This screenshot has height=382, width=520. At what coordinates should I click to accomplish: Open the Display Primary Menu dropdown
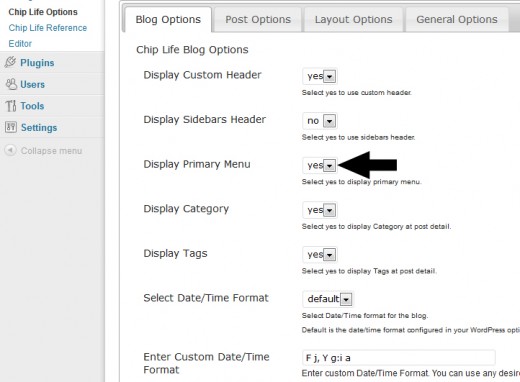click(320, 165)
